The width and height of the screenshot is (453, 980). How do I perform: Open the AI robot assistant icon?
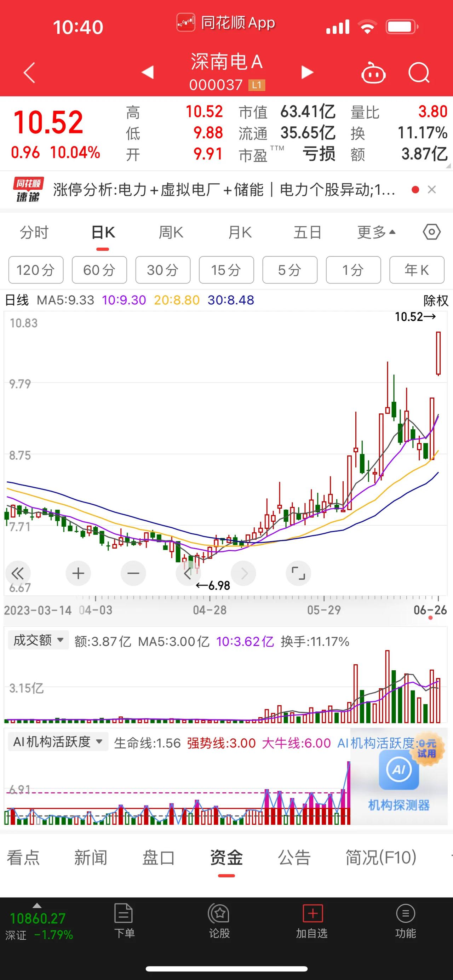[x=373, y=72]
